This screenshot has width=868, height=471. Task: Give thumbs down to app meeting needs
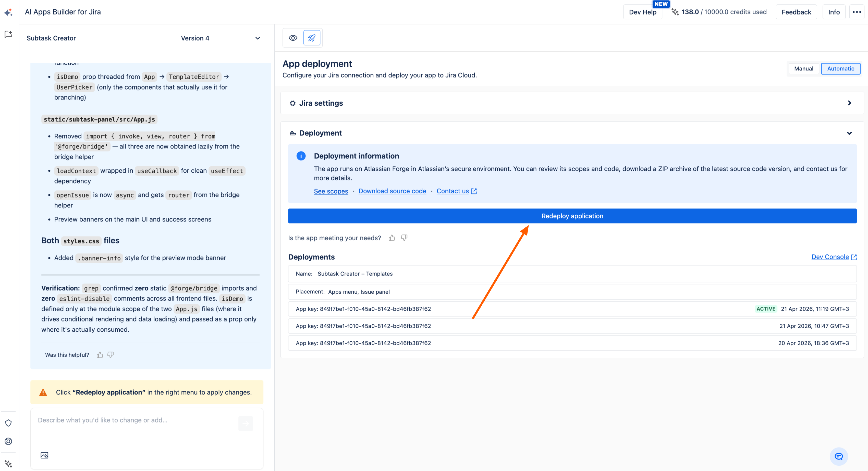coord(404,238)
